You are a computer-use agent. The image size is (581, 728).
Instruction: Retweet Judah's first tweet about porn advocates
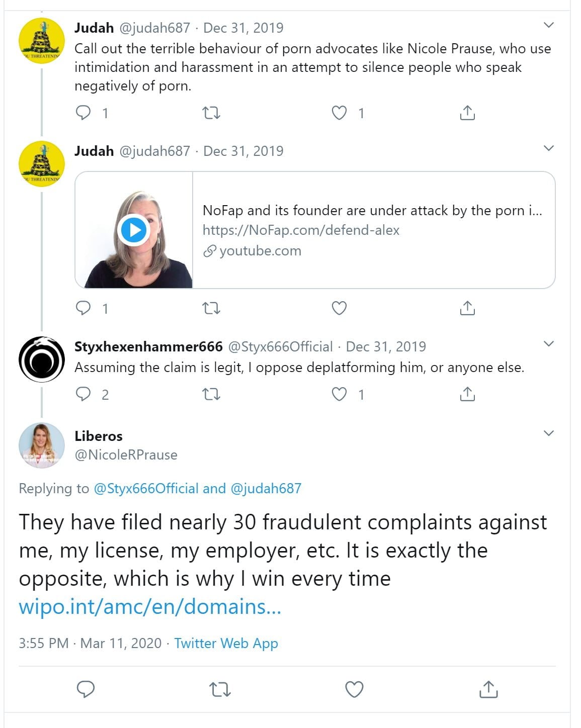pos(211,113)
